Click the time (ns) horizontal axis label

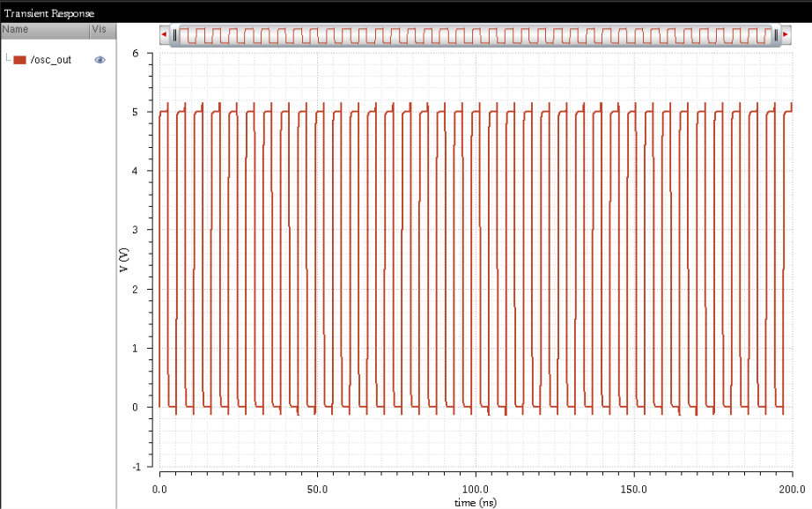click(x=474, y=502)
